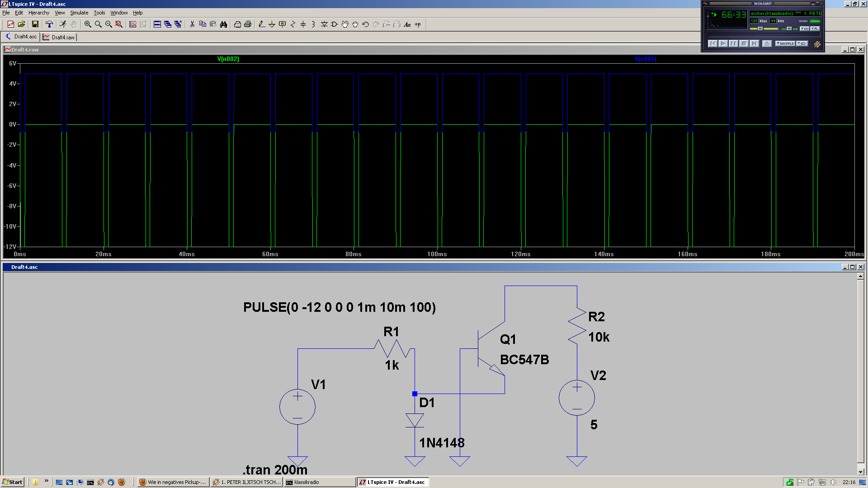
Task: Click the Find binoculars icon
Action: click(x=223, y=24)
